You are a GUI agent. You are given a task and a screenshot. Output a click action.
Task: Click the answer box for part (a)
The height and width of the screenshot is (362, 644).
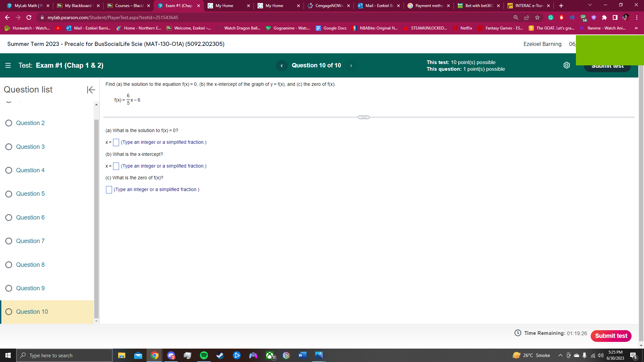click(x=116, y=142)
